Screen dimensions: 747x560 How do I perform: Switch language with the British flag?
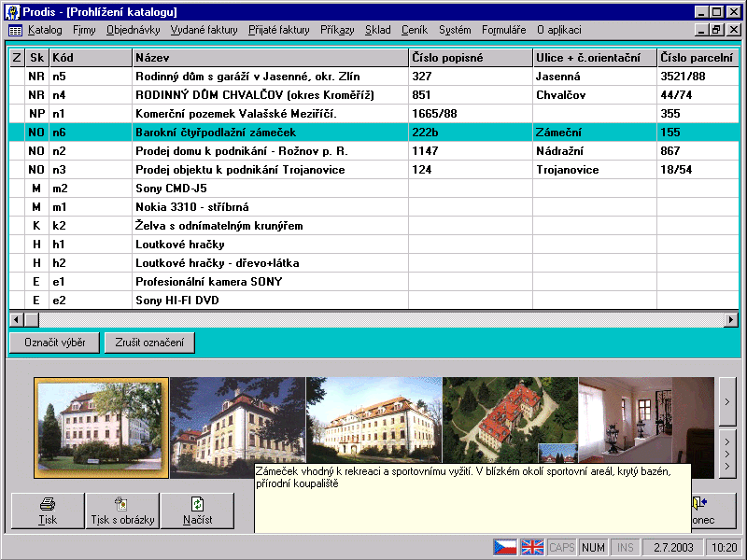pos(532,547)
